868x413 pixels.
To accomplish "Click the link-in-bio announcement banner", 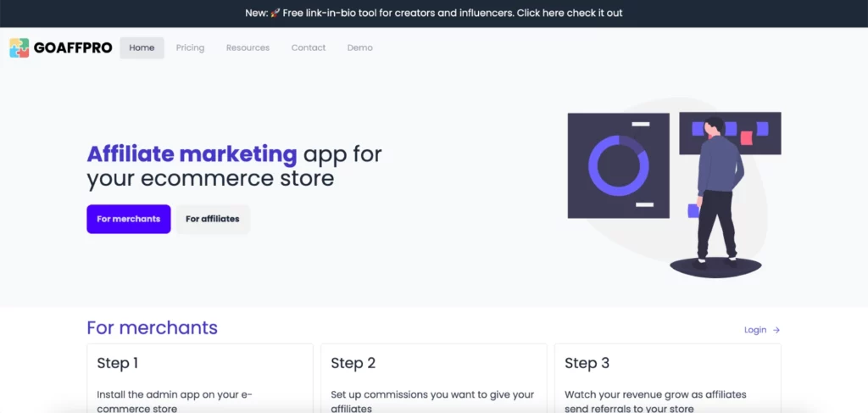I will pos(434,13).
